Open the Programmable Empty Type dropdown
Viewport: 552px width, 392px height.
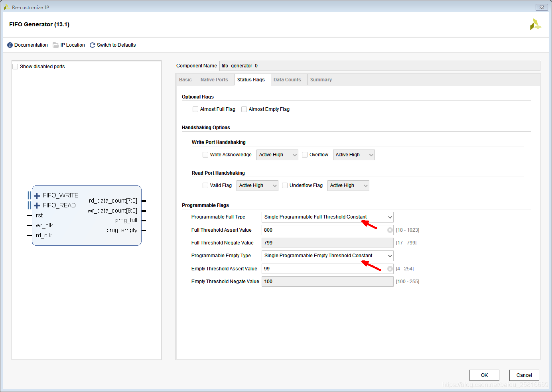327,256
